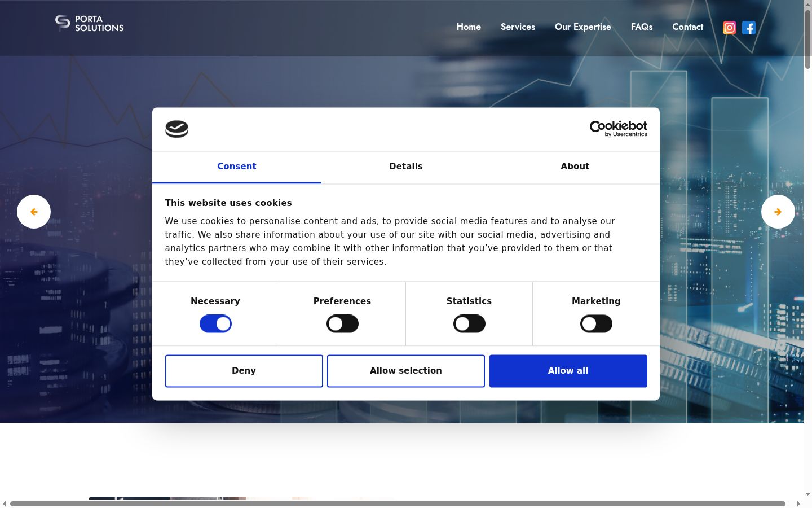
Task: Open the Facebook icon link
Action: click(x=749, y=28)
